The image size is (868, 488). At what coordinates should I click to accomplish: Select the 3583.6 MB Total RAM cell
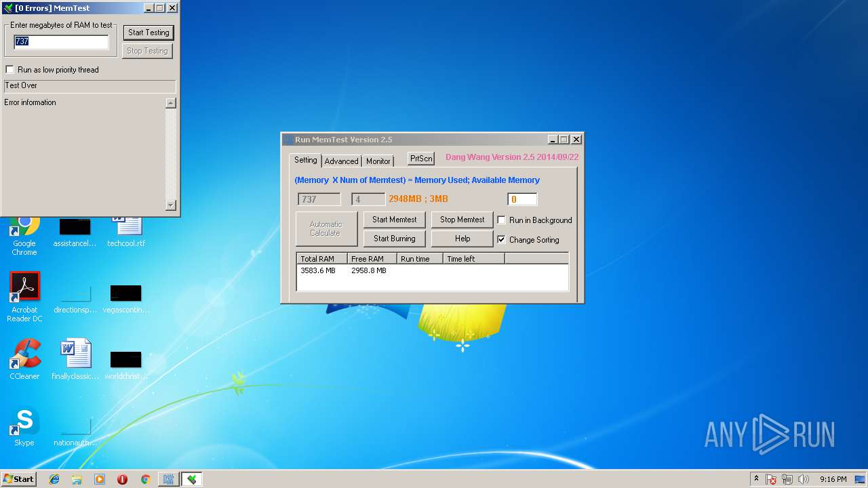(318, 270)
